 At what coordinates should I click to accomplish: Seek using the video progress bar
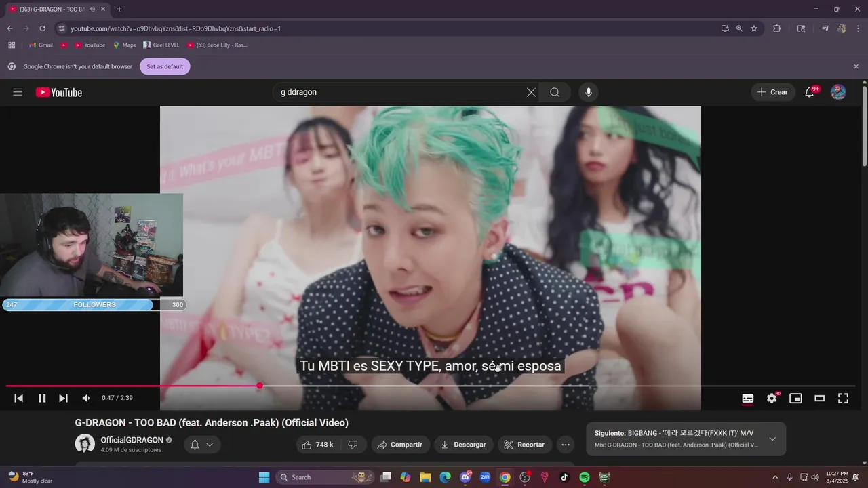tap(431, 386)
